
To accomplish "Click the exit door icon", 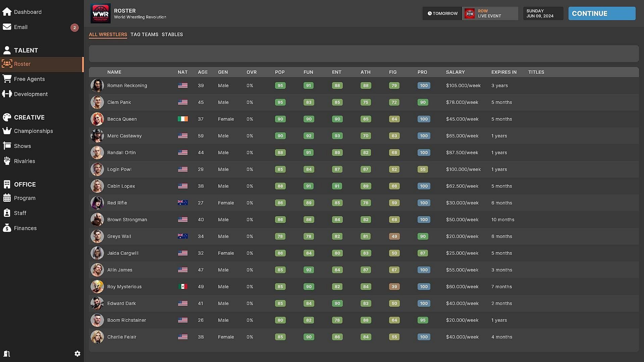I will [7, 354].
